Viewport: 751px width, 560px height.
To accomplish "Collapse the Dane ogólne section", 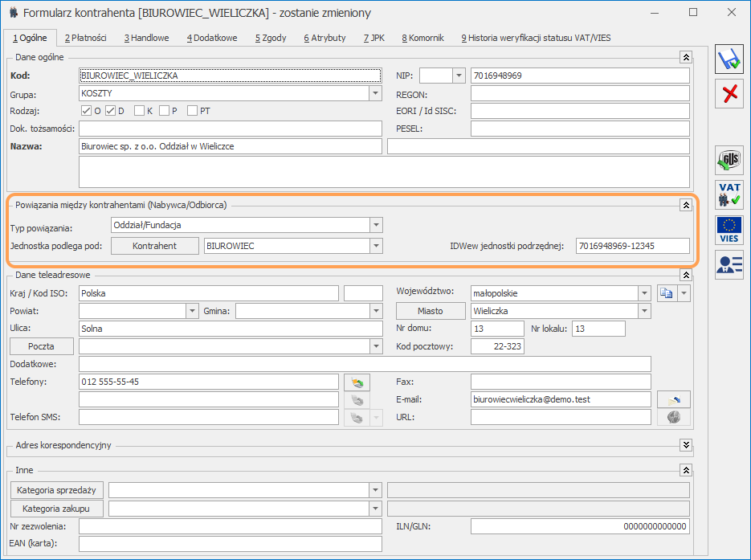I will [x=686, y=58].
